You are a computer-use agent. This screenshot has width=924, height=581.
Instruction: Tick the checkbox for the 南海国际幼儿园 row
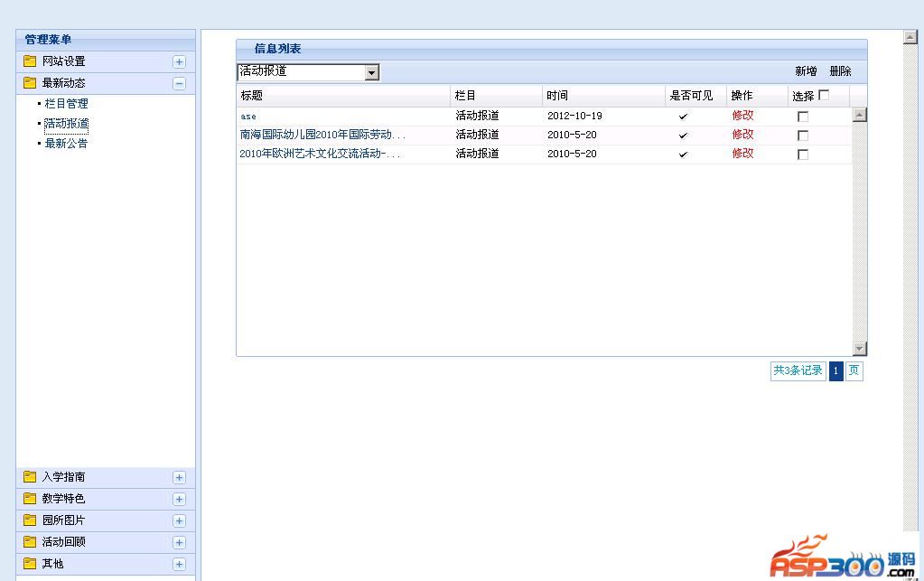(803, 136)
